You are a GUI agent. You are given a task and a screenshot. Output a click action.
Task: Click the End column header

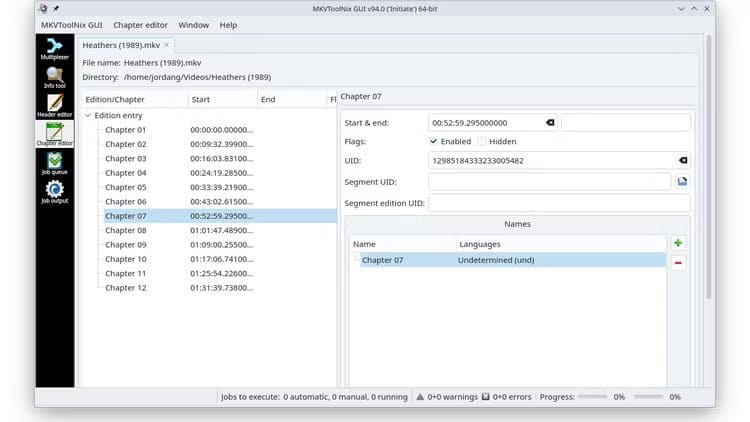[292, 99]
